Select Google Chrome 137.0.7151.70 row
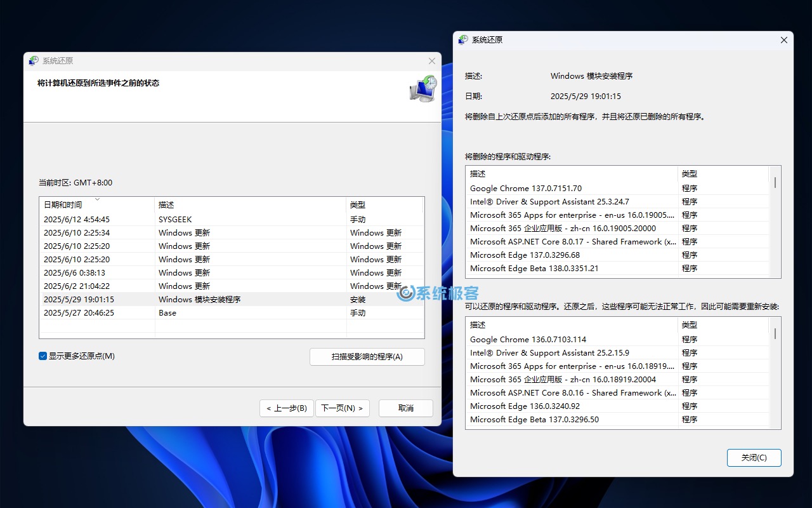The width and height of the screenshot is (812, 508). click(617, 189)
